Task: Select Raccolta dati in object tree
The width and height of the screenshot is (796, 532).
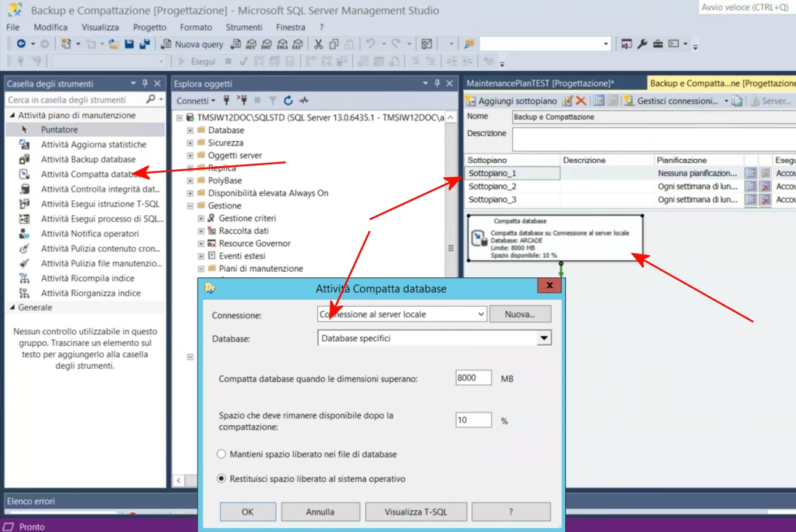Action: pos(244,231)
